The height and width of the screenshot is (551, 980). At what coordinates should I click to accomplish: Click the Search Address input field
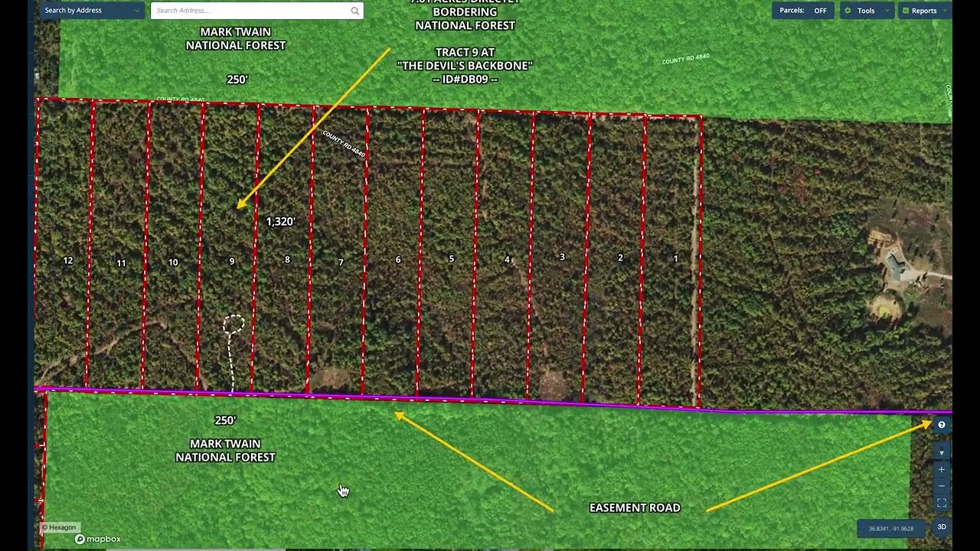click(x=250, y=11)
